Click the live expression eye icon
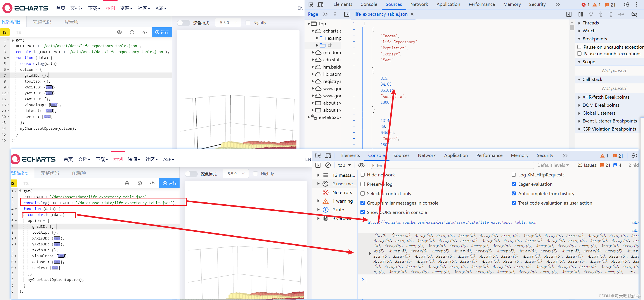Image resolution: width=644 pixels, height=300 pixels. pyautogui.click(x=361, y=165)
